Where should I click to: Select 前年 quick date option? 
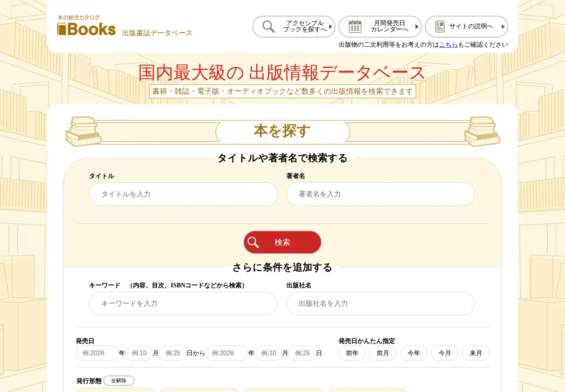[352, 353]
